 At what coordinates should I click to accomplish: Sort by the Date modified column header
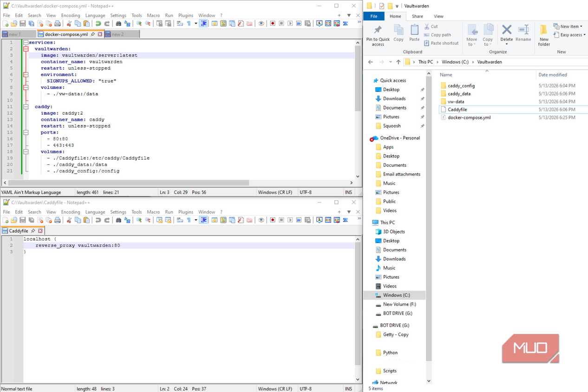coord(553,75)
